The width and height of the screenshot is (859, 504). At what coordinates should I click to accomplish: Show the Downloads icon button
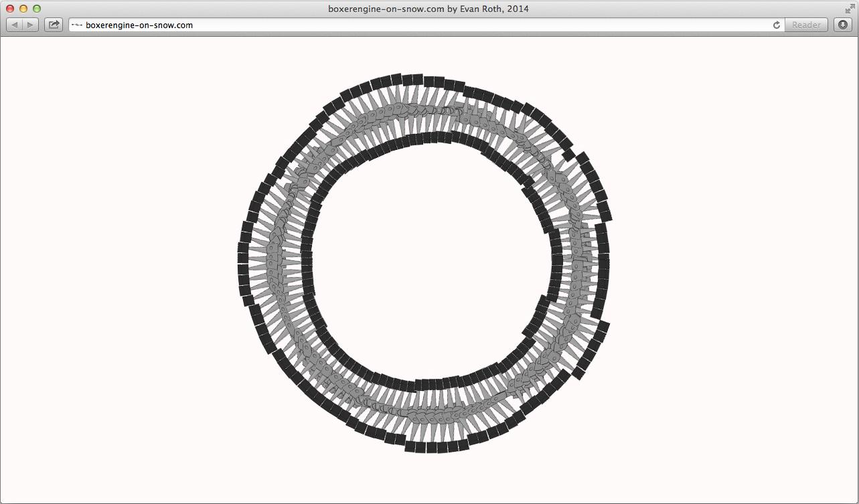click(x=843, y=25)
